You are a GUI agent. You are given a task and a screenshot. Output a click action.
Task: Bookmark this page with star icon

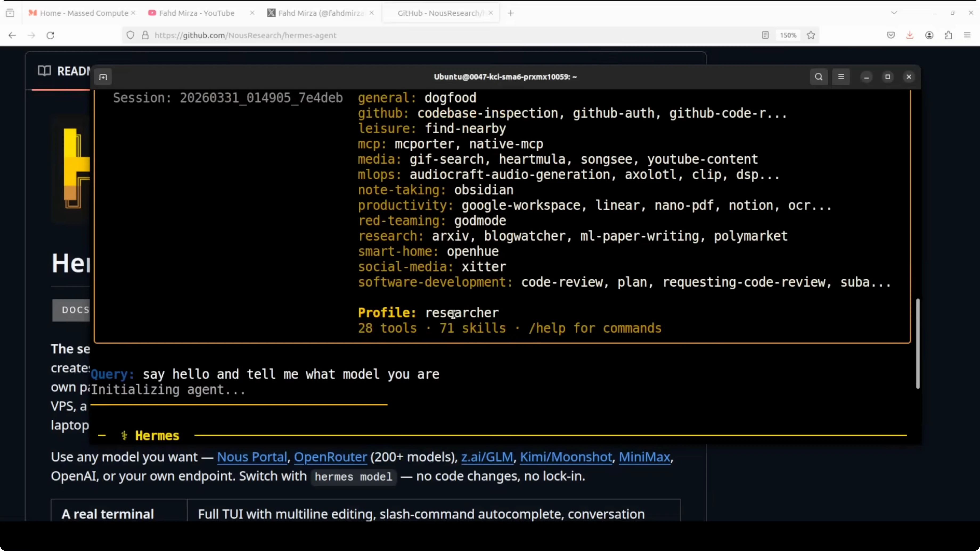tap(811, 35)
